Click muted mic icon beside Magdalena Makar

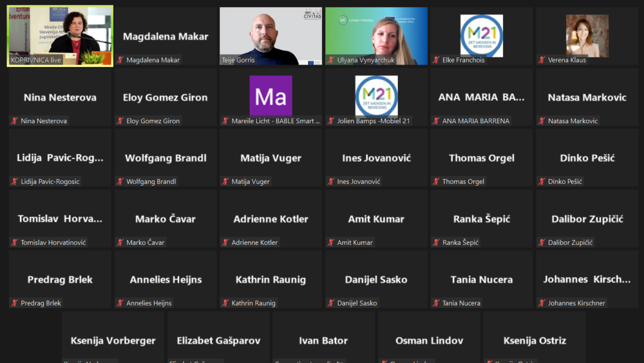pyautogui.click(x=120, y=60)
